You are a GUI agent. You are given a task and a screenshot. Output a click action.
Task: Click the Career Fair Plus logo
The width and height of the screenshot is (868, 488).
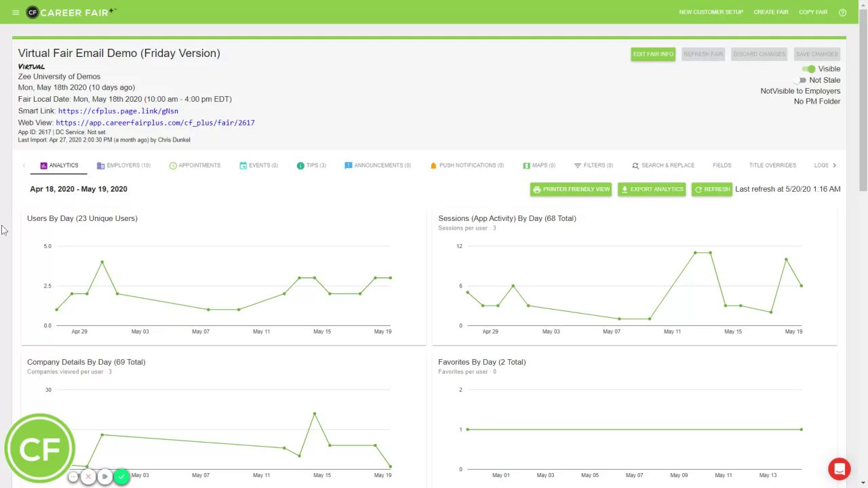[71, 12]
